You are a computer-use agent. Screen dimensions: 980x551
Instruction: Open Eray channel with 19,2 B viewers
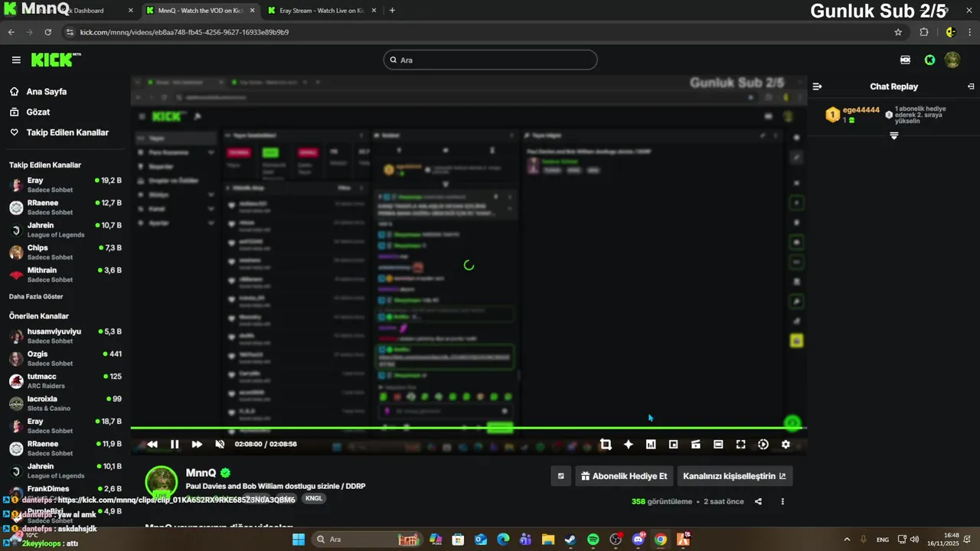tap(65, 184)
